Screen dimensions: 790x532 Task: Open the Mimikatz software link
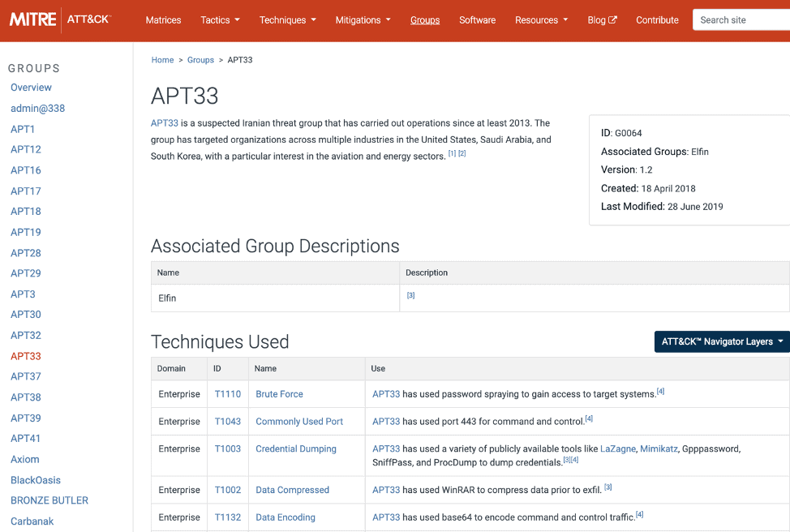tap(659, 448)
